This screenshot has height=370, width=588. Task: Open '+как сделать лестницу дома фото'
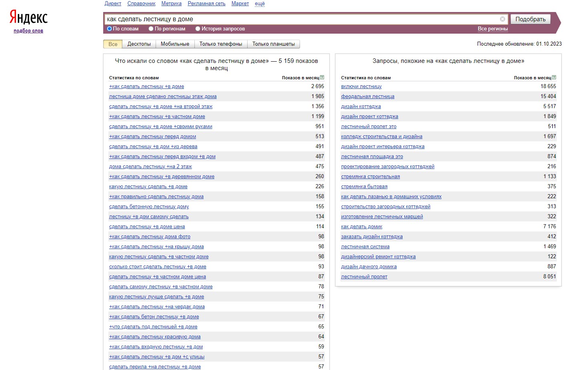150,237
